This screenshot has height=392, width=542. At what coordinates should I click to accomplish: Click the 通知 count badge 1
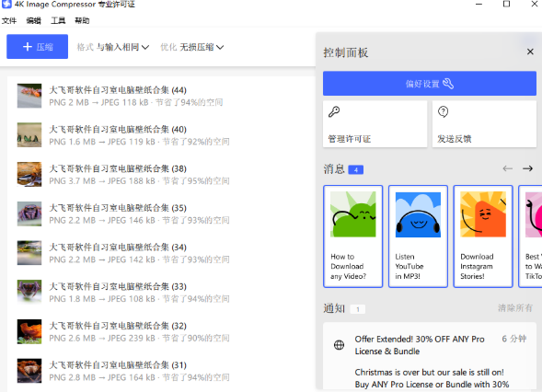point(358,309)
